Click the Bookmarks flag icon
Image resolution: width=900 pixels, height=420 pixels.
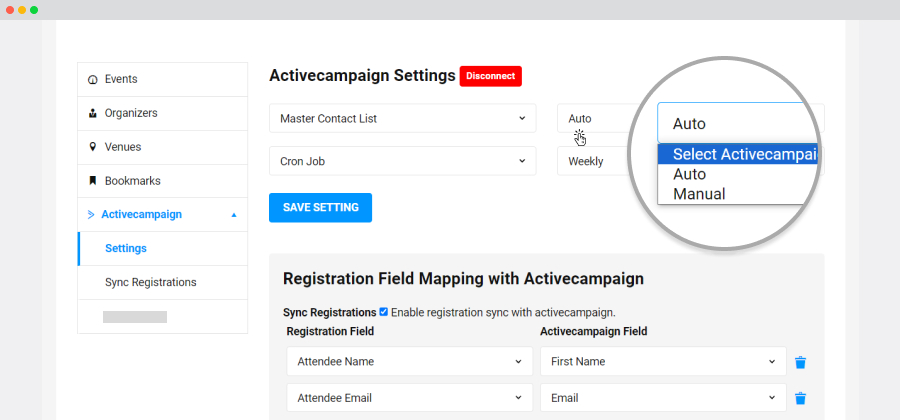[x=92, y=181]
